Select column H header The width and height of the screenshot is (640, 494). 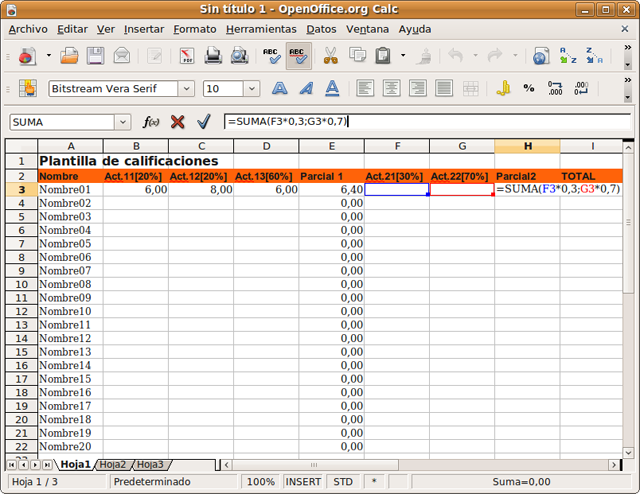[527, 147]
